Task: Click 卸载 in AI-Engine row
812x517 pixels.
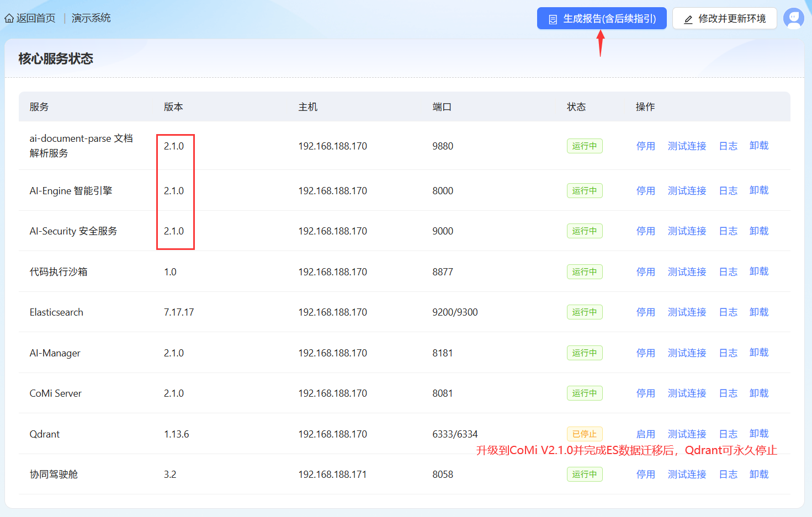Action: (x=759, y=190)
